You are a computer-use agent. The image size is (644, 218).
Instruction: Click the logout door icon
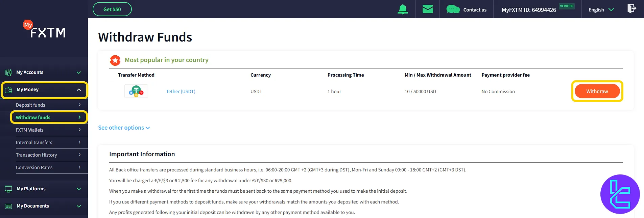(632, 9)
